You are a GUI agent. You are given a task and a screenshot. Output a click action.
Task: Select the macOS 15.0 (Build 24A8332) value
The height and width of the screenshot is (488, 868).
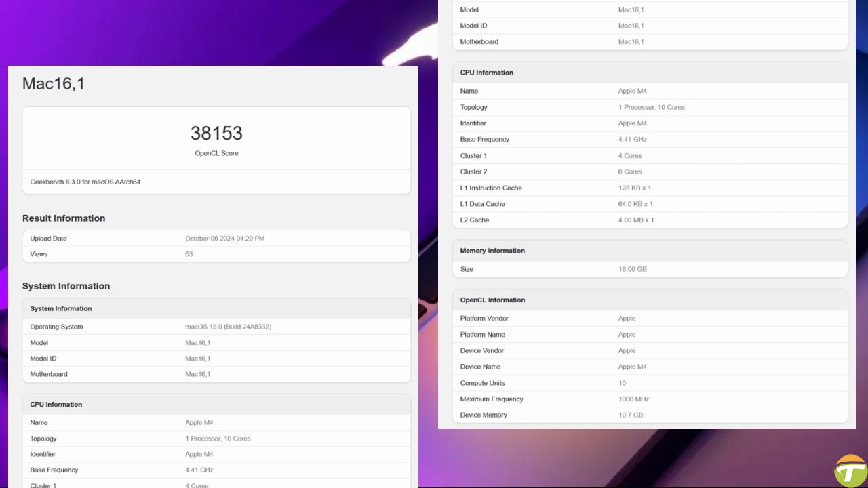229,327
